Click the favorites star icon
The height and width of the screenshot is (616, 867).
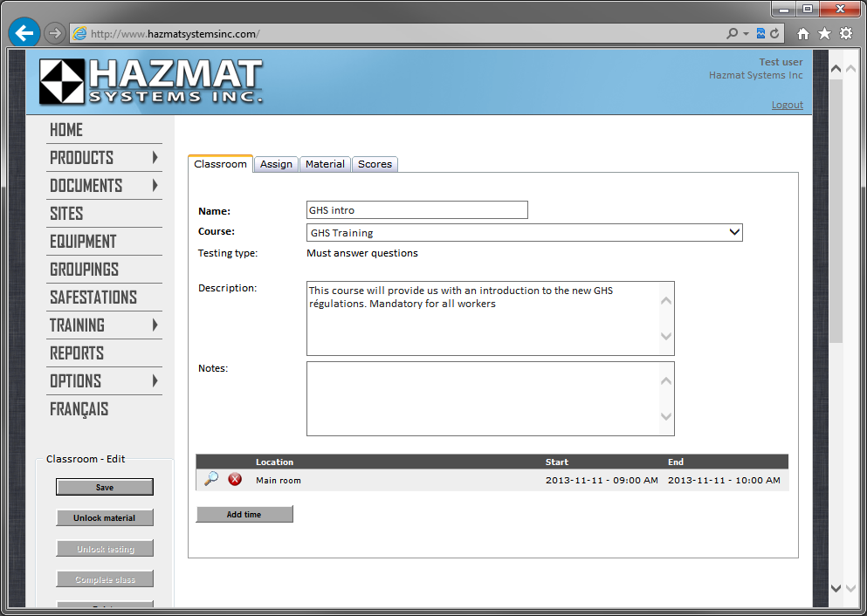click(824, 34)
